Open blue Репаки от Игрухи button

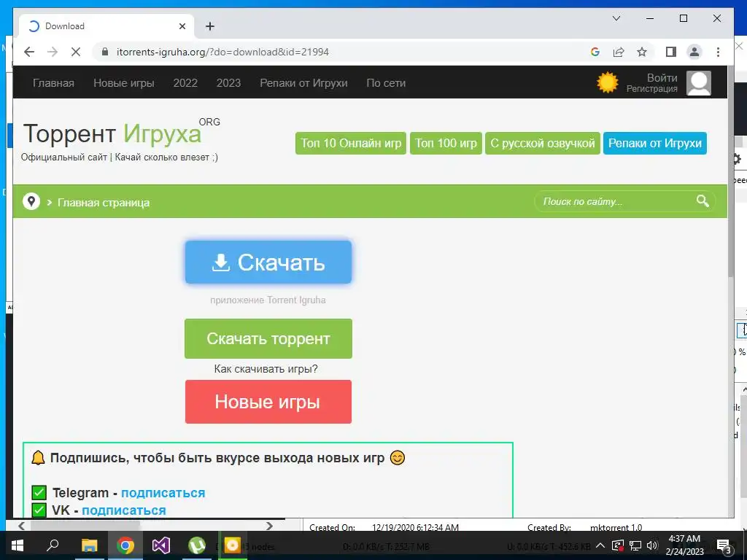coord(654,143)
